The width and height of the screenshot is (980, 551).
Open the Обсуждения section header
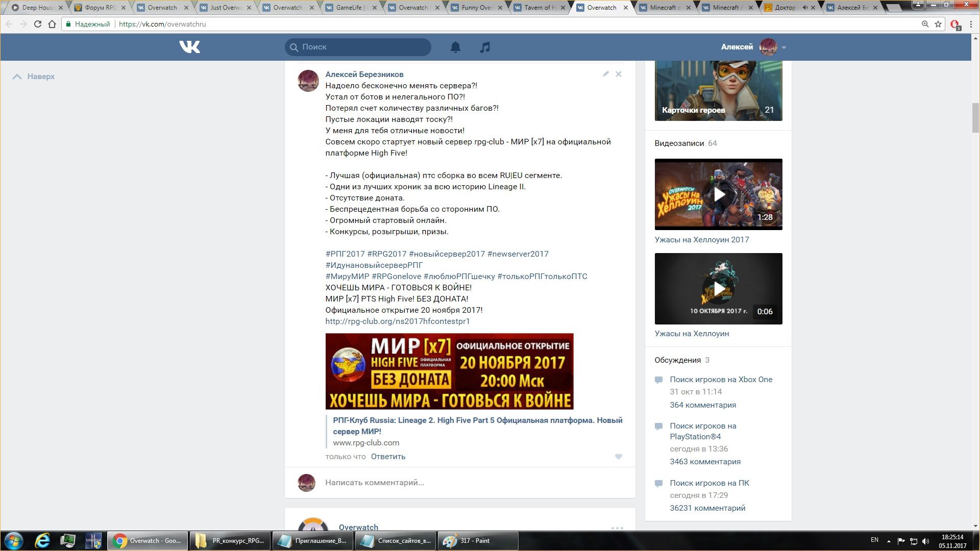[x=677, y=360]
